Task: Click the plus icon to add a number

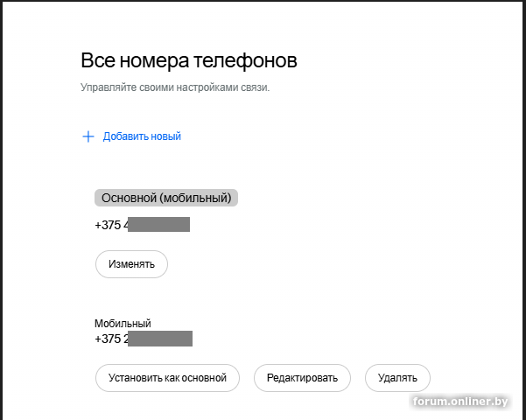Action: 88,136
